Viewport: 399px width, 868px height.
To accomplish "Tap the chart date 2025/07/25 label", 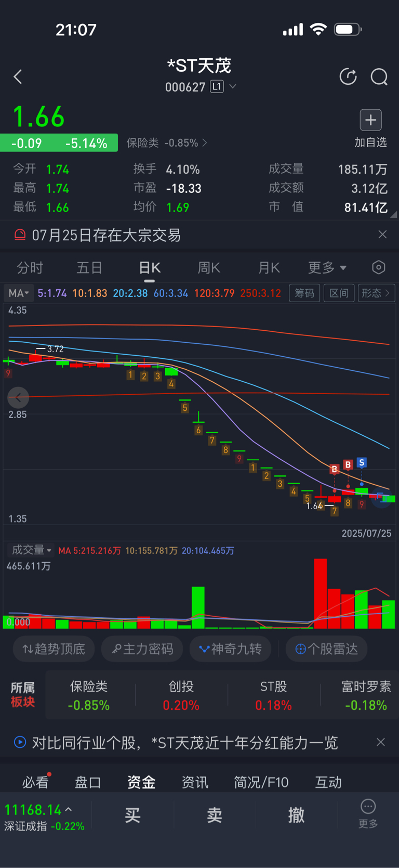I will click(366, 534).
